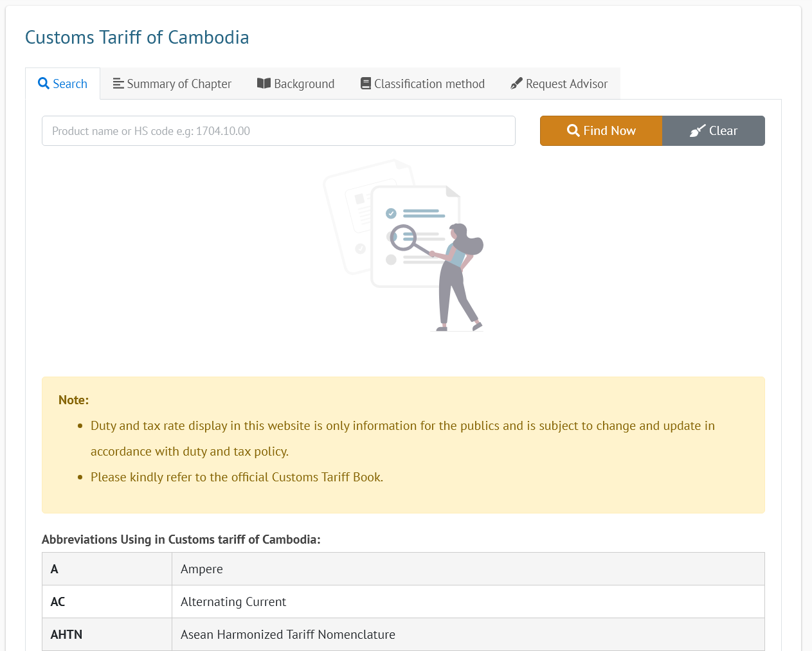This screenshot has width=812, height=651.
Task: Open the Background tab
Action: 296,84
